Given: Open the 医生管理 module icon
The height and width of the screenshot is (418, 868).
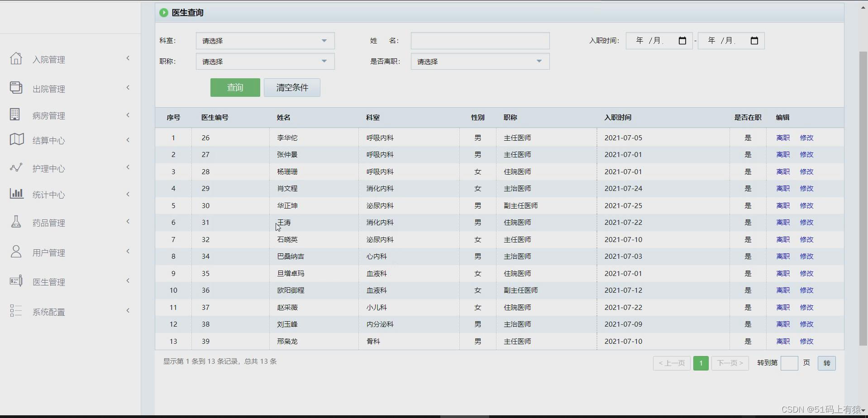Looking at the screenshot, I should pyautogui.click(x=16, y=280).
